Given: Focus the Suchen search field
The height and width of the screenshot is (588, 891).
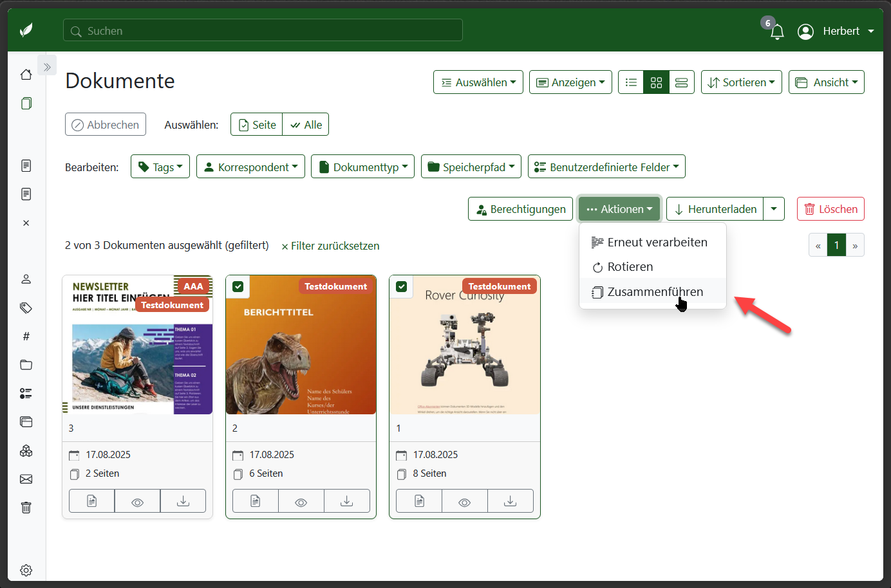Looking at the screenshot, I should tap(263, 31).
